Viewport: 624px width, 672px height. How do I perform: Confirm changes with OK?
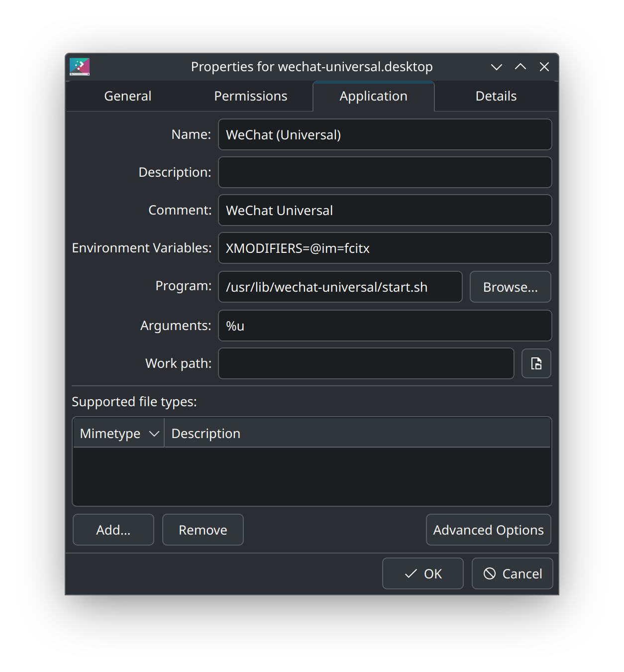pyautogui.click(x=423, y=573)
